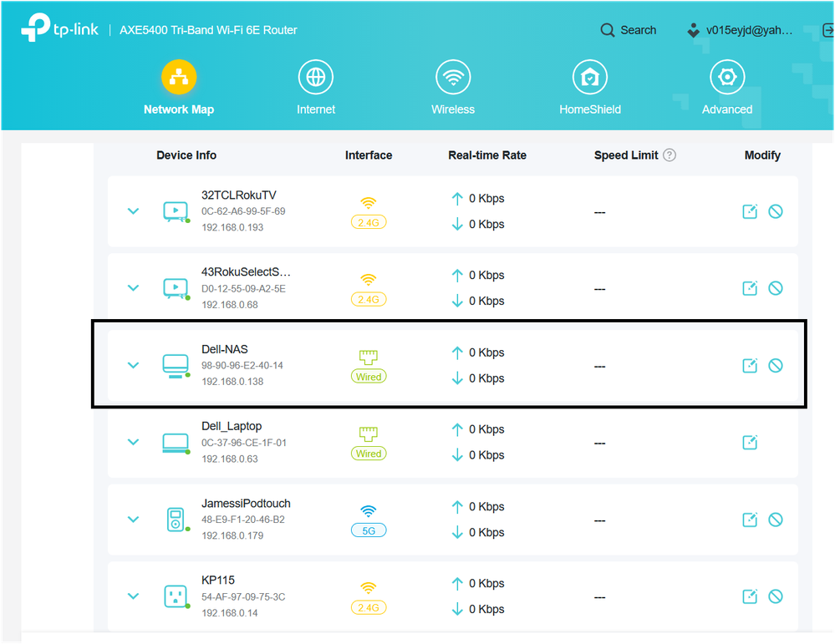Click the Modify column header

[x=762, y=155]
